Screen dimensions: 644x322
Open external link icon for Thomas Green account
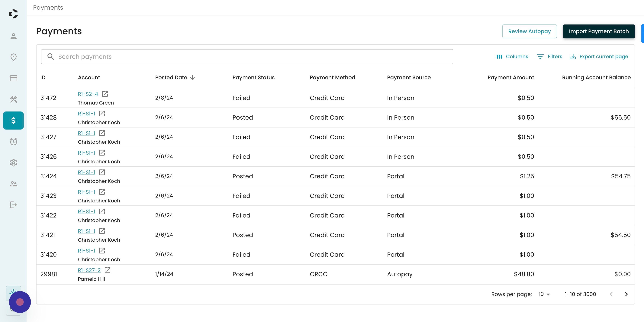[105, 94]
